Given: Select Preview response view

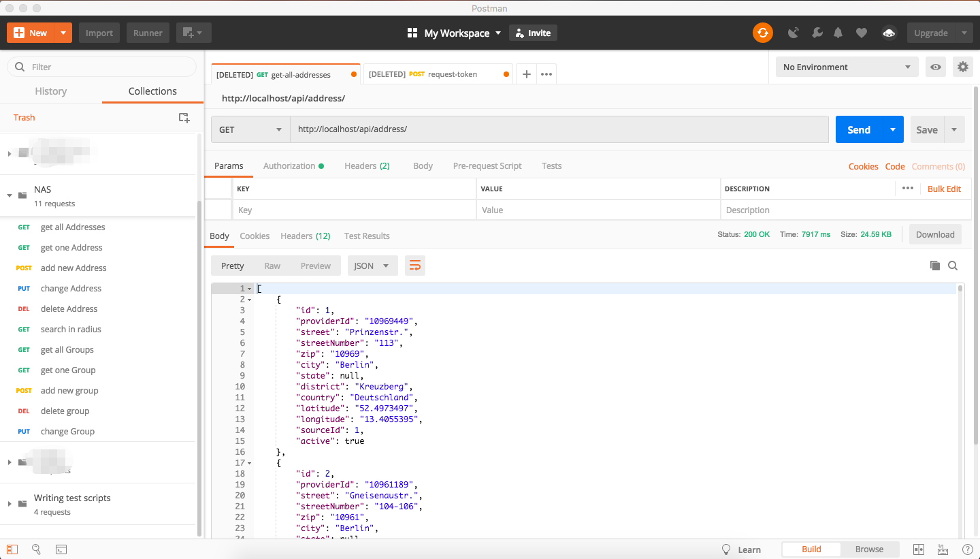Looking at the screenshot, I should pos(316,266).
